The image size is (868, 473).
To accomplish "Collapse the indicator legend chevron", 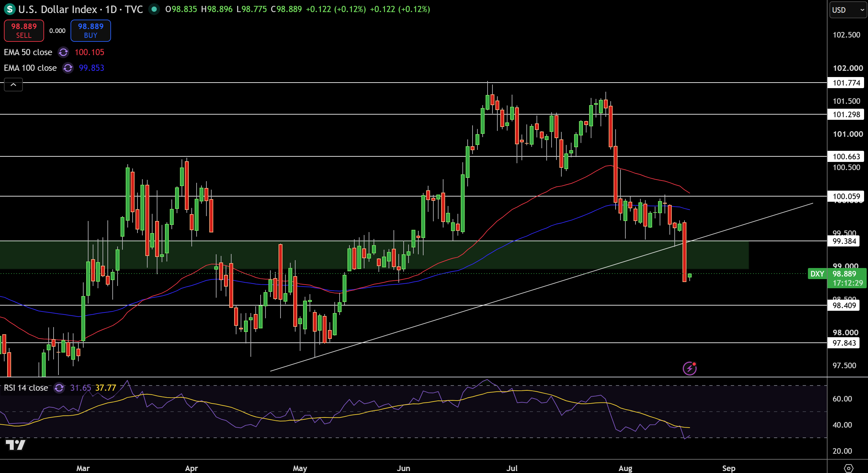I will pos(13,85).
